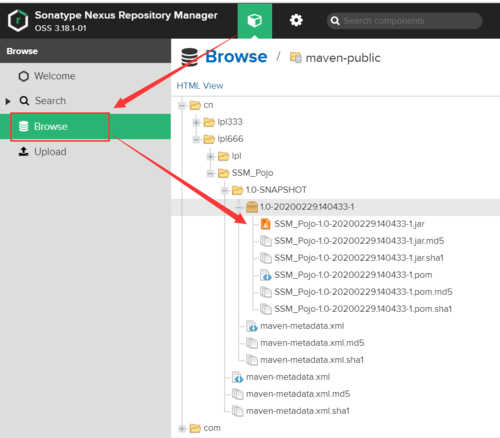Select maven-metadata.xml.md5 under SSM_Pojo

(x=298, y=394)
